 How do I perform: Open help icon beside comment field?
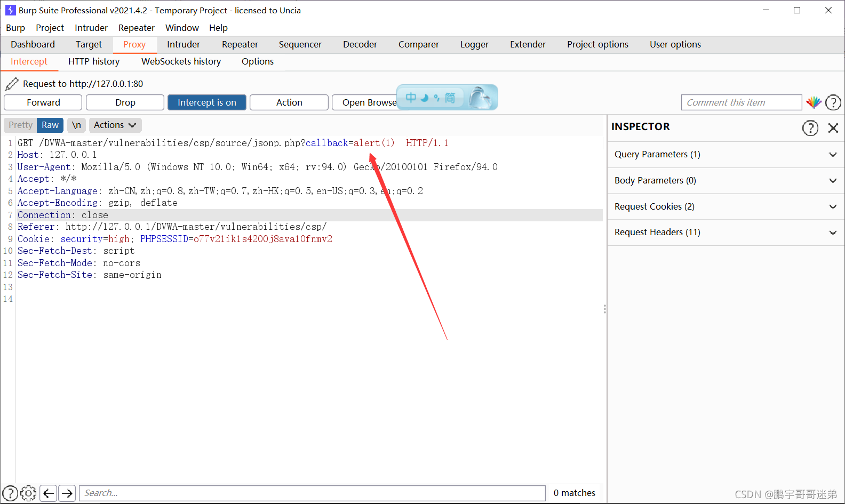(833, 102)
